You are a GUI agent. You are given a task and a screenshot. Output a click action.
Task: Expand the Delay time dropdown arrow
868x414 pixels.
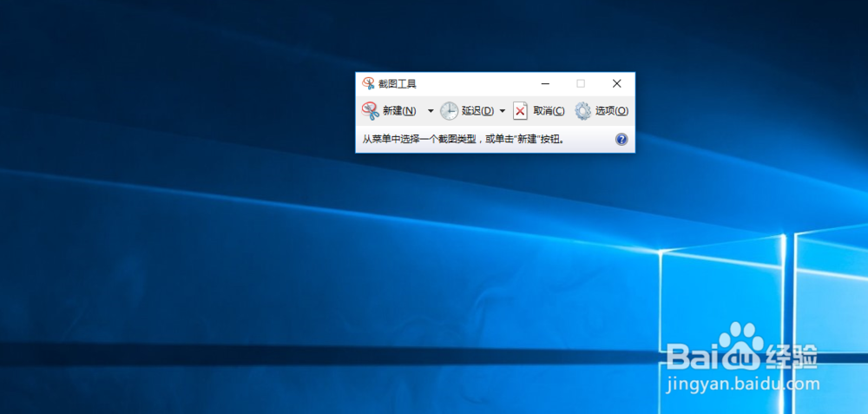tap(502, 111)
